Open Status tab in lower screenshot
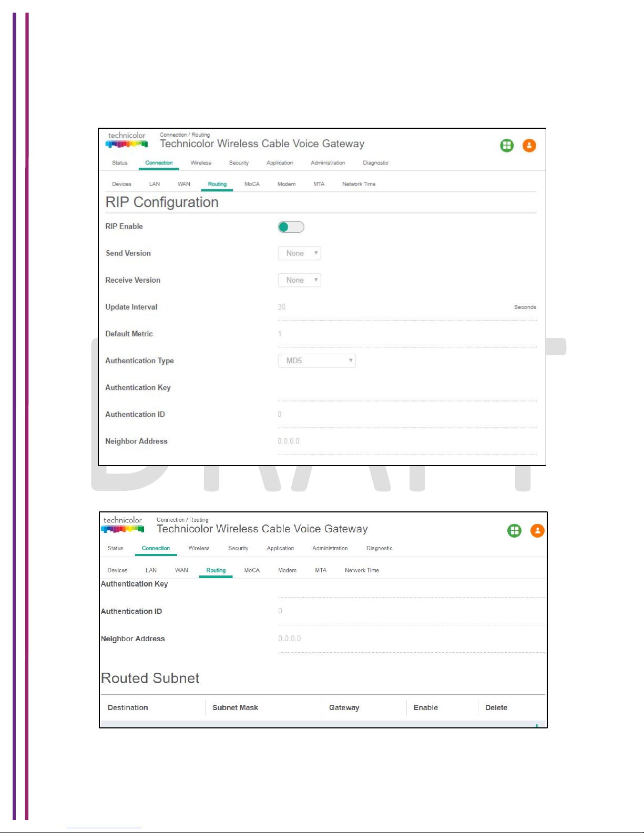The image size is (644, 833). tap(115, 548)
